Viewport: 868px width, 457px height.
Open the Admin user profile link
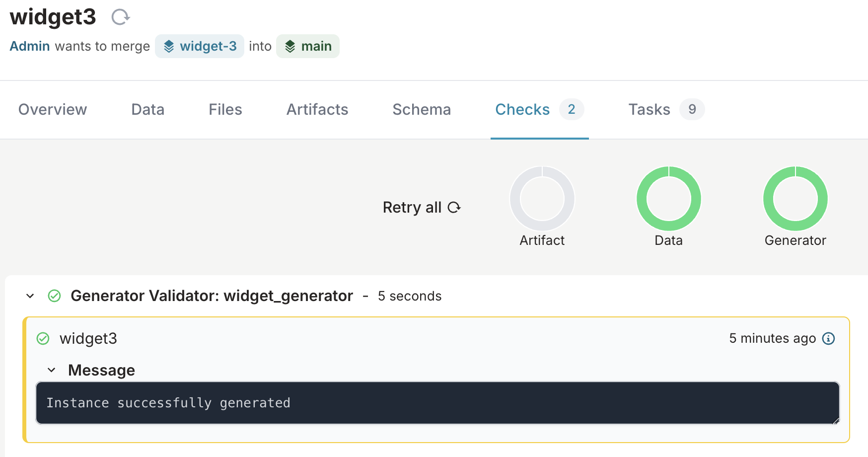tap(29, 46)
